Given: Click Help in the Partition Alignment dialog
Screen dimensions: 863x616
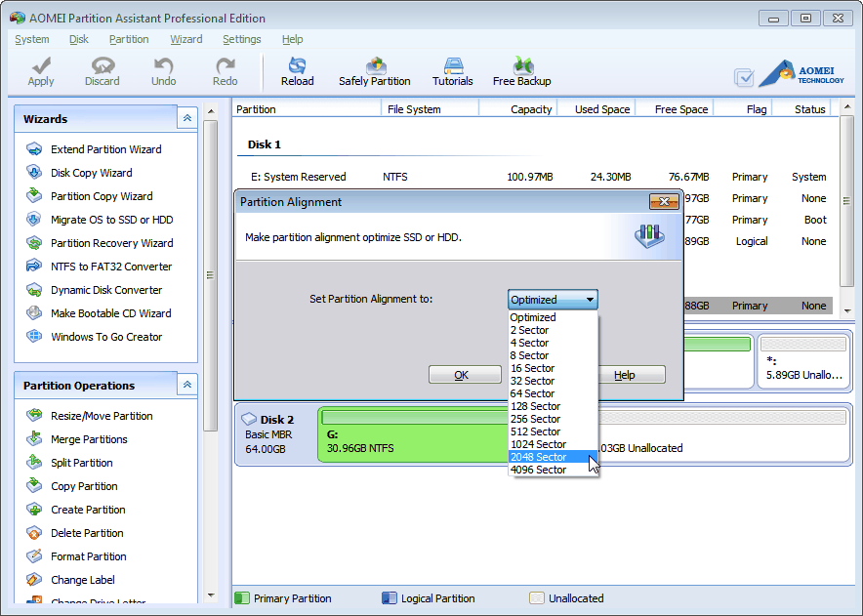Looking at the screenshot, I should (x=630, y=375).
